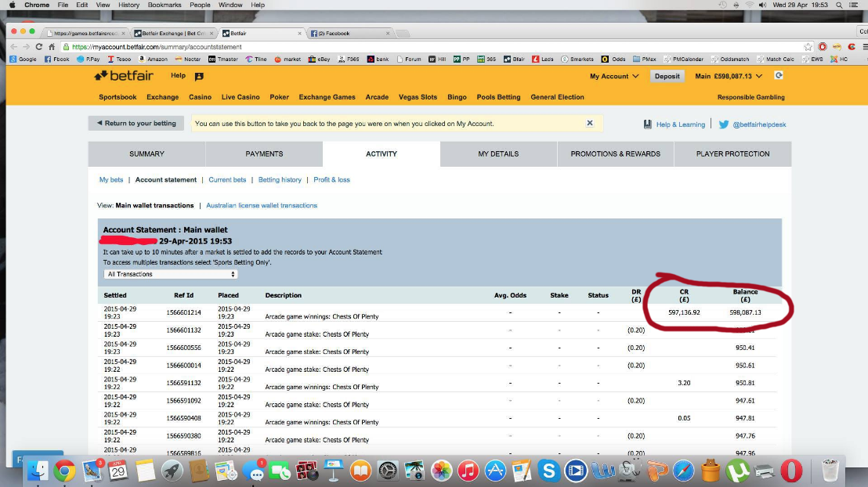
Task: Open the Profit & loss link
Action: [x=331, y=180]
